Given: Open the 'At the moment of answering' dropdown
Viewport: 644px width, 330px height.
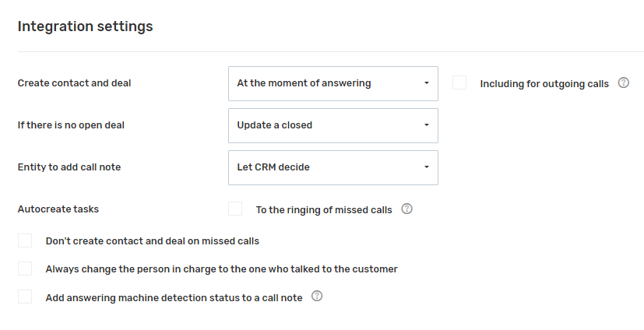Looking at the screenshot, I should coord(333,83).
